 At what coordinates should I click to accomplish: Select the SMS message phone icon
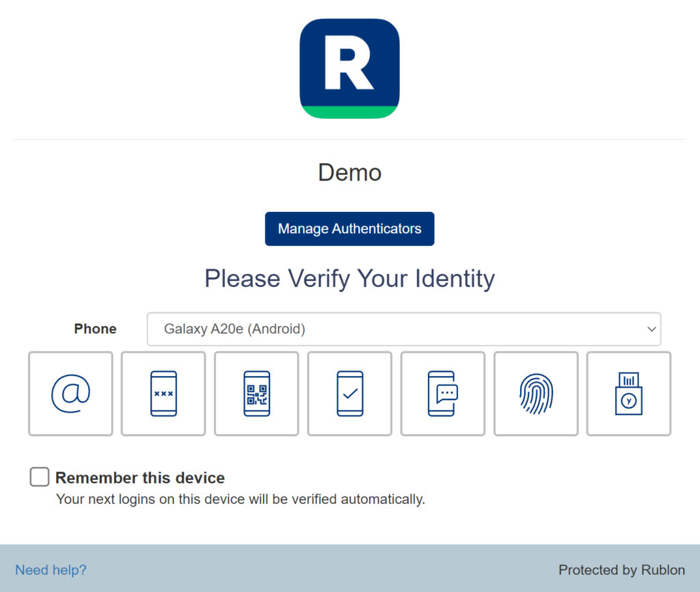coord(442,394)
